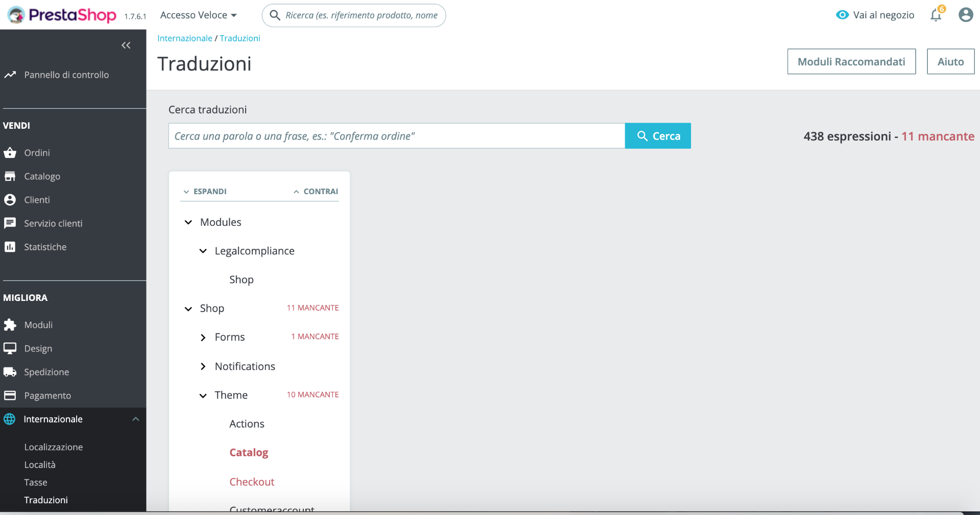Click the Cerca search button
Screen dimensions: 980x515
[658, 136]
